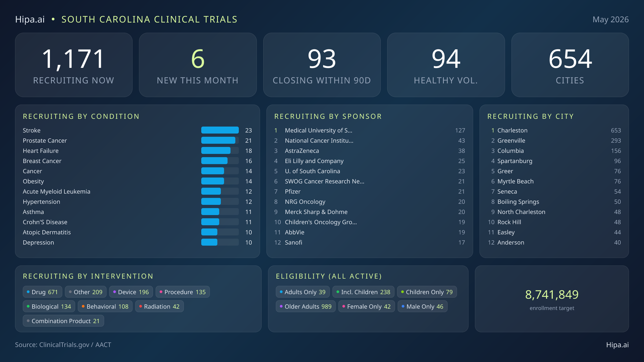644x362 pixels.
Task: Click the Recruiting By Condition heading
Action: pyautogui.click(x=81, y=116)
